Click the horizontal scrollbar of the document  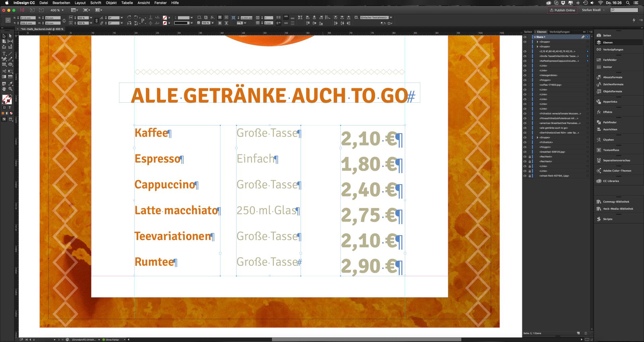tap(366, 340)
